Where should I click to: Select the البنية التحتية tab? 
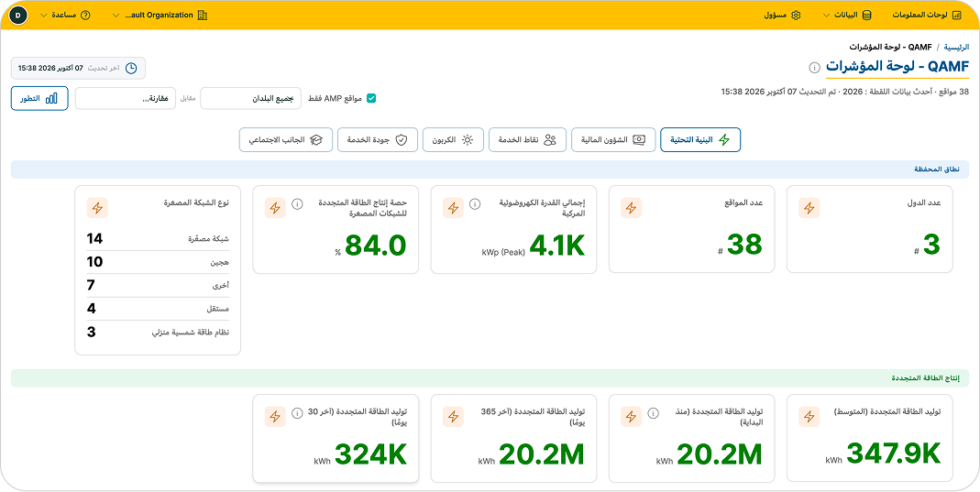pyautogui.click(x=700, y=140)
